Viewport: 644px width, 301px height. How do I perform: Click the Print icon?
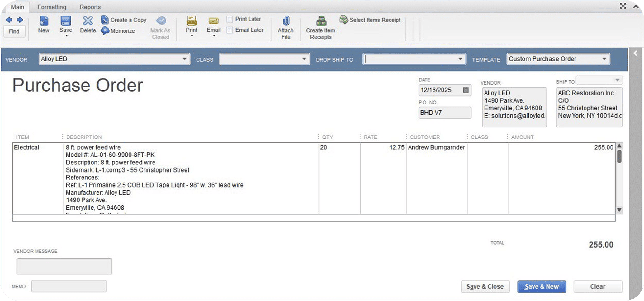192,21
